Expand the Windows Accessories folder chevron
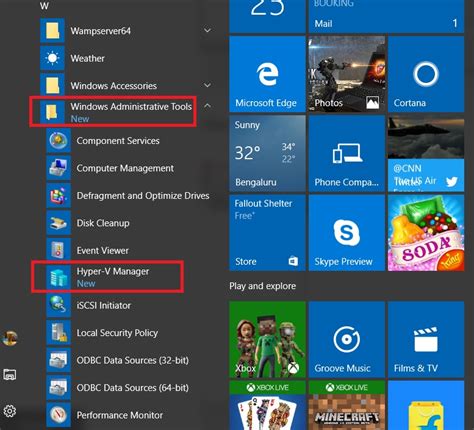Screen dimensions: 474x430 (207, 85)
